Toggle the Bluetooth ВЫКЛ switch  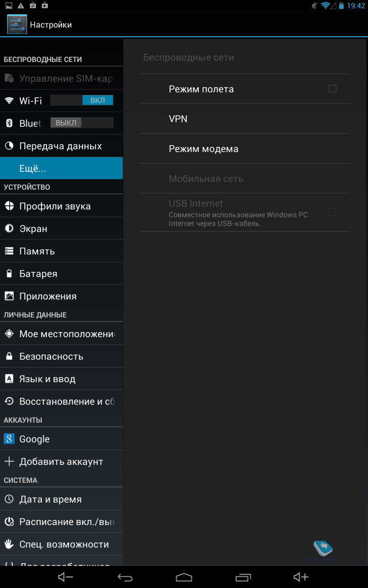coord(81,123)
